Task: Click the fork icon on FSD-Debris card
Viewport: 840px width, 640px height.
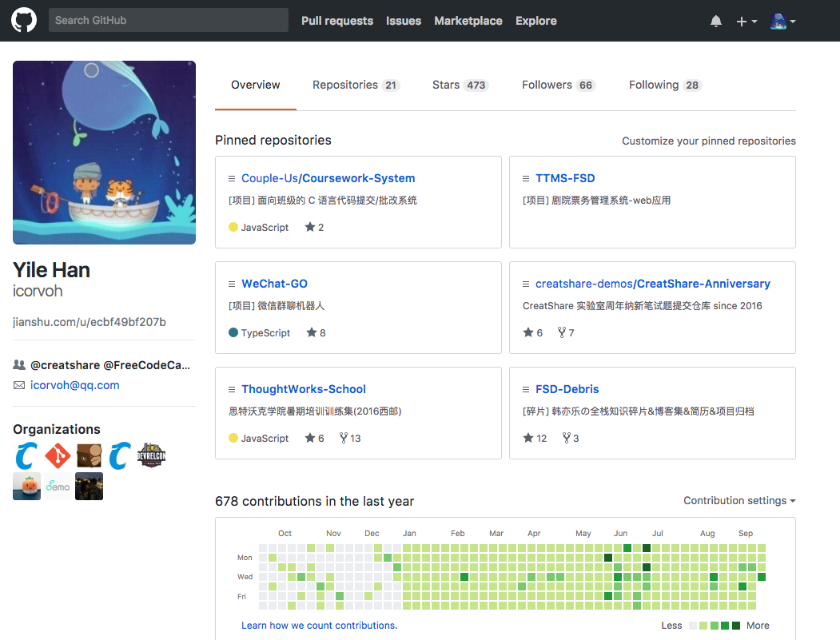Action: pyautogui.click(x=566, y=438)
